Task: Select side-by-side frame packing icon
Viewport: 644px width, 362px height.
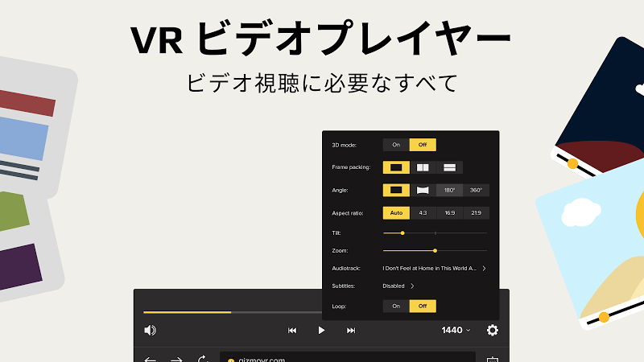Action: tap(423, 167)
